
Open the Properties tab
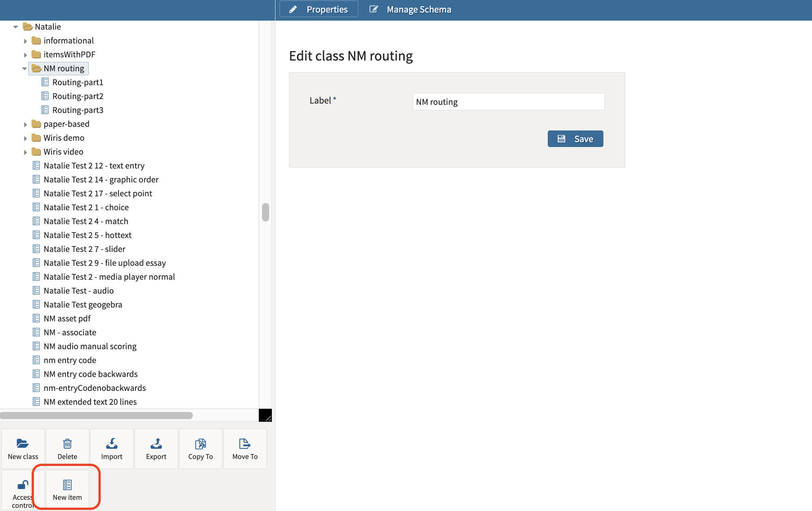pyautogui.click(x=319, y=9)
